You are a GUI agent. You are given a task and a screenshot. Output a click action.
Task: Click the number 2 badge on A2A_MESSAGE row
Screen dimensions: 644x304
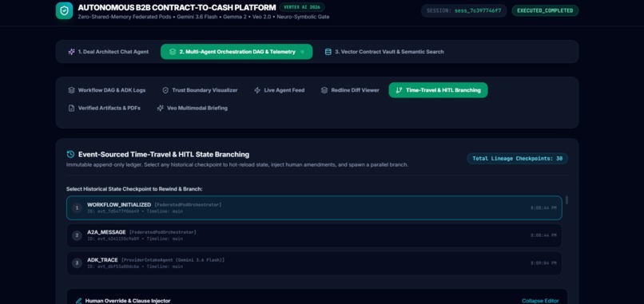tap(77, 235)
